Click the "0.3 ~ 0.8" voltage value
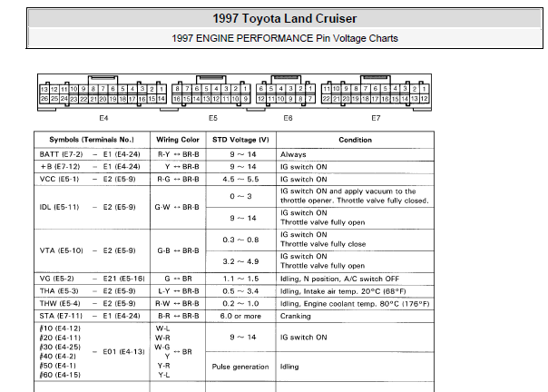The height and width of the screenshot is (392, 548). click(240, 240)
